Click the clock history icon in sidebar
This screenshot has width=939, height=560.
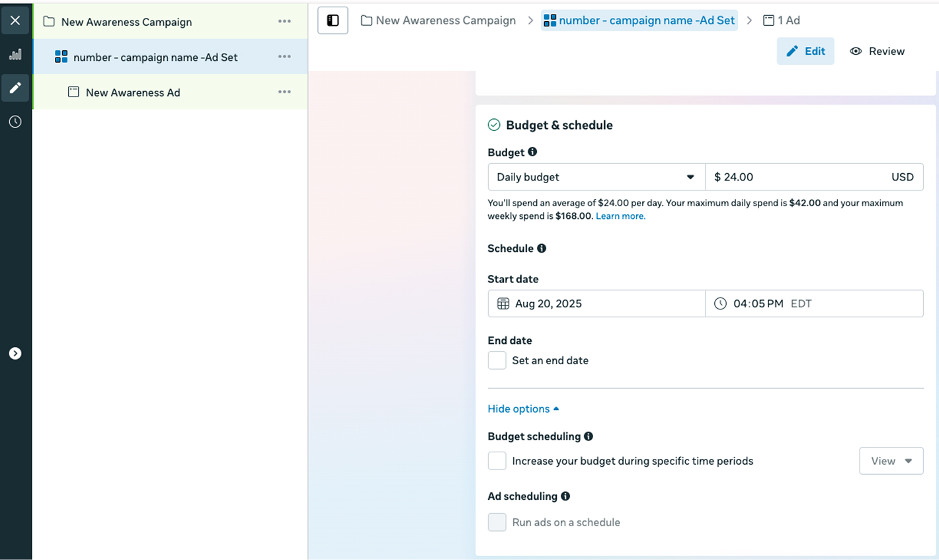point(15,122)
